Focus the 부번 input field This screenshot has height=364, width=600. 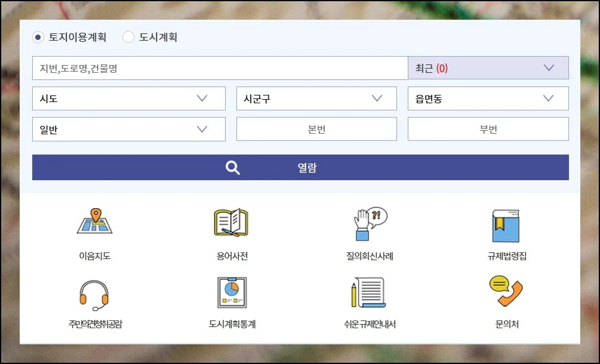tap(488, 129)
